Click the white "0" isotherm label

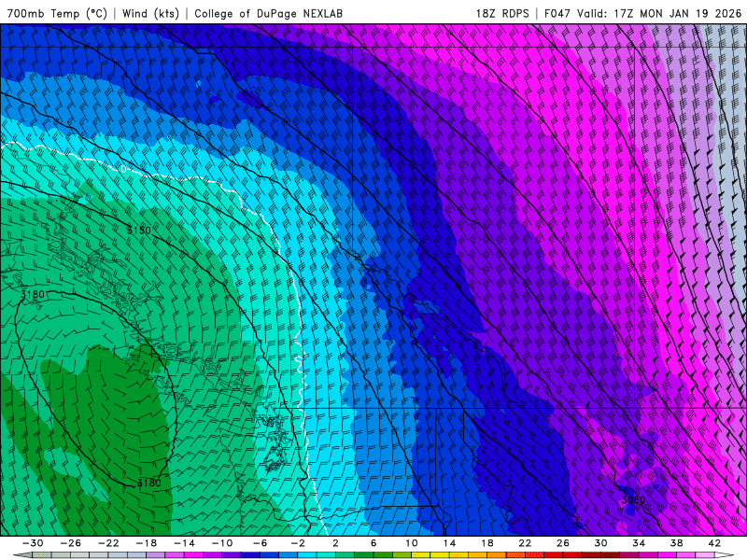tap(124, 169)
